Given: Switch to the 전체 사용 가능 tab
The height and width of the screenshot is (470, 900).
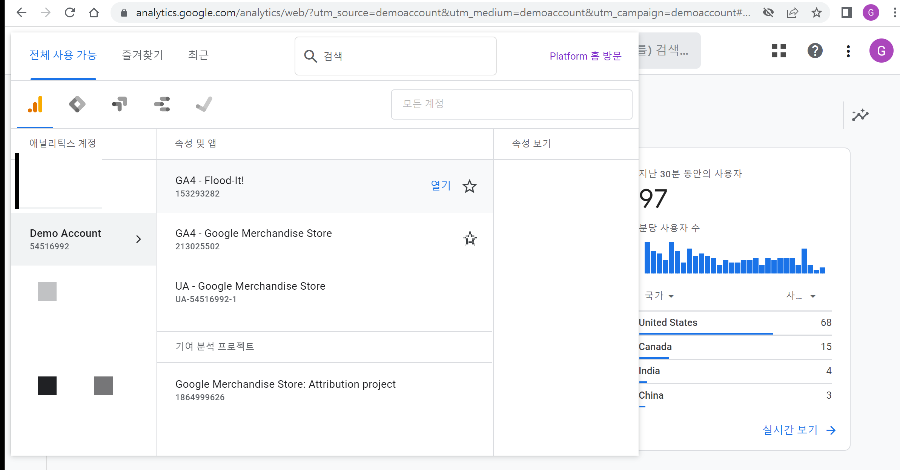Looking at the screenshot, I should (x=63, y=55).
